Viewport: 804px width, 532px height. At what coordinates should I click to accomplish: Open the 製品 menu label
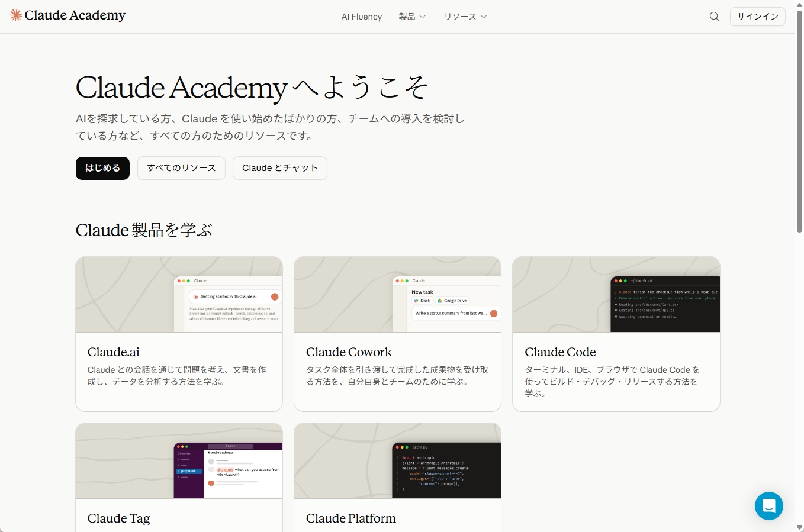coord(407,17)
